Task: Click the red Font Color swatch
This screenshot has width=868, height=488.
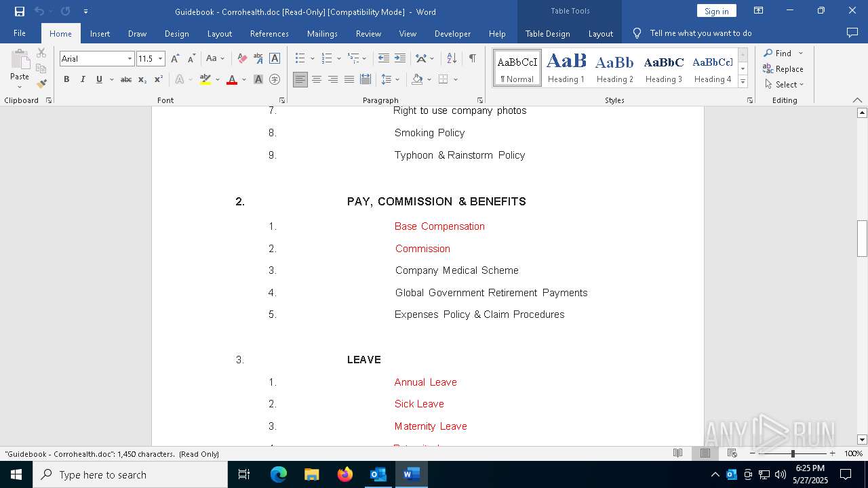Action: 232,79
